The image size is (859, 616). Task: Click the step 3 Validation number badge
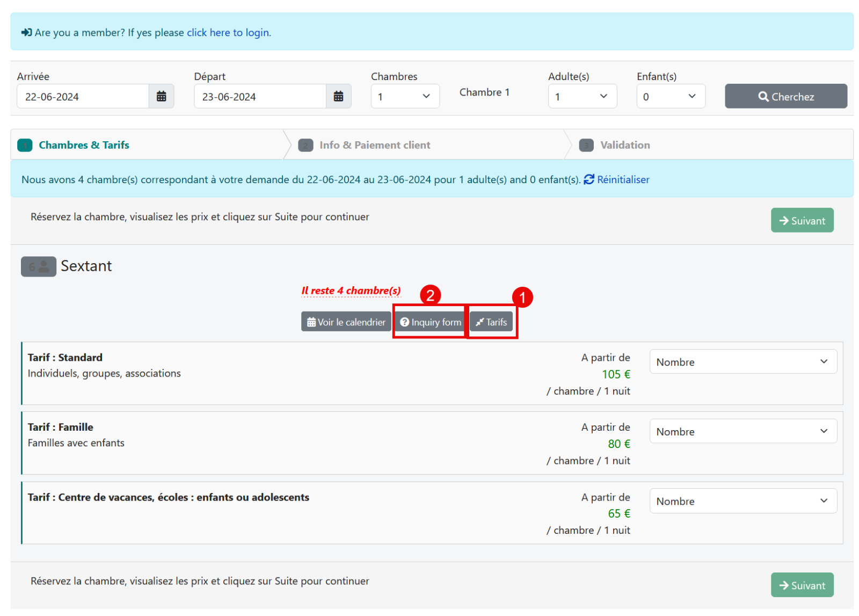pyautogui.click(x=586, y=146)
